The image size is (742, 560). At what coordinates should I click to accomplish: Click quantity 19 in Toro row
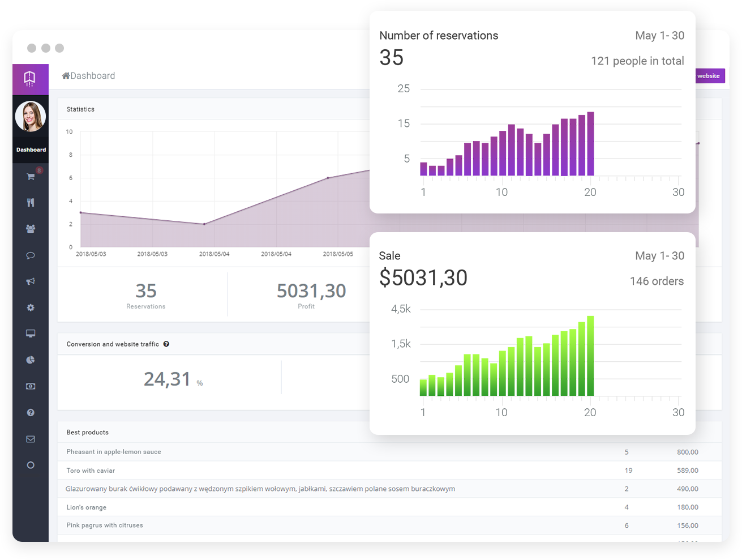[x=628, y=471]
